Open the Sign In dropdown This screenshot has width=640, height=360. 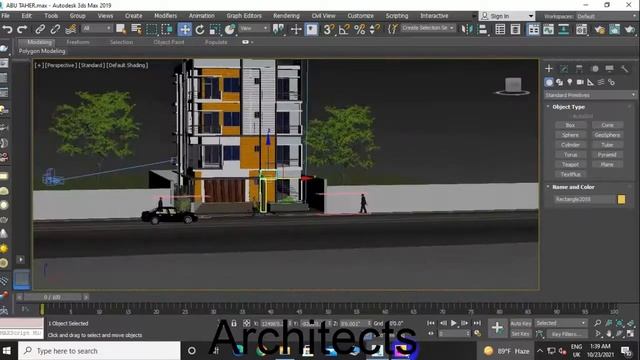point(507,16)
